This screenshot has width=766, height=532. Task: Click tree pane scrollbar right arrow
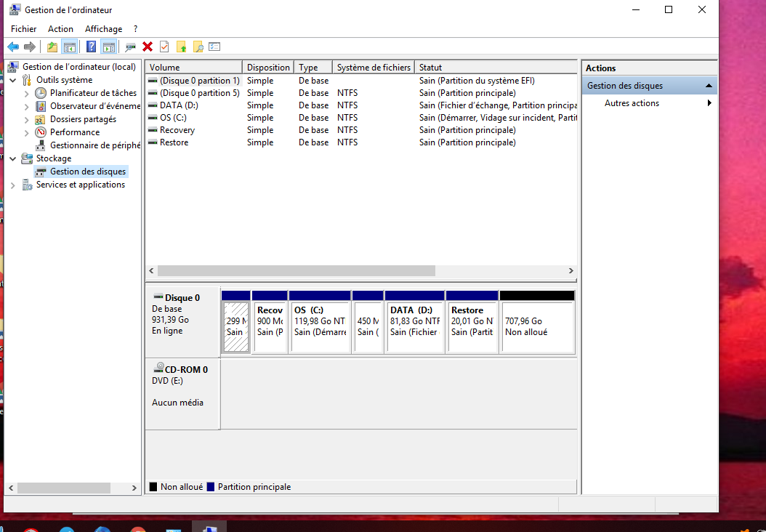point(134,488)
